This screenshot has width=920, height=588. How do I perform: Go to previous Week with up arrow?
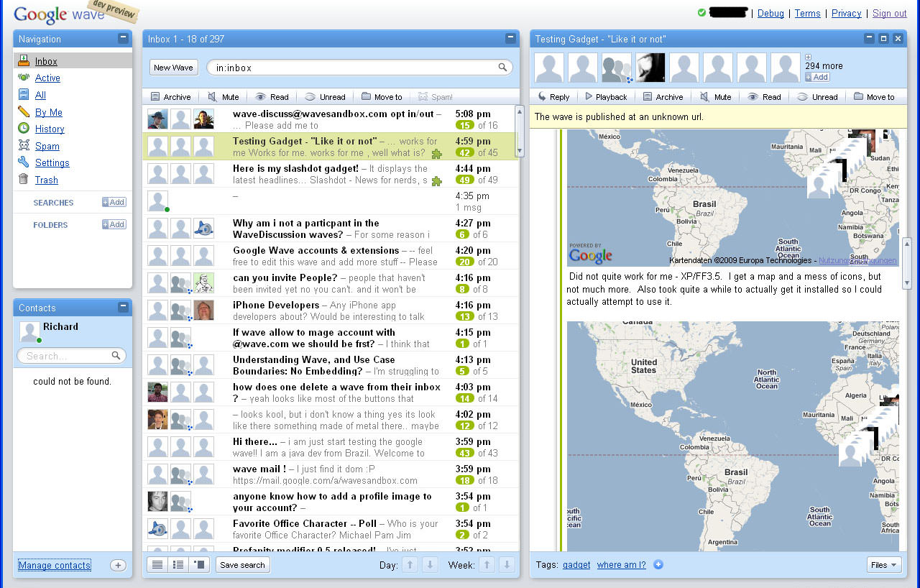point(487,565)
